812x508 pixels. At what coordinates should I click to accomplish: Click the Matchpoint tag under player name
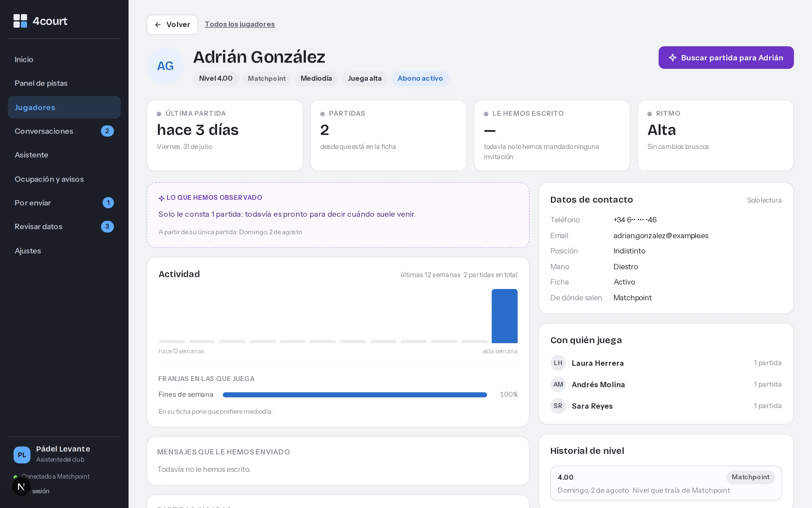pyautogui.click(x=267, y=78)
